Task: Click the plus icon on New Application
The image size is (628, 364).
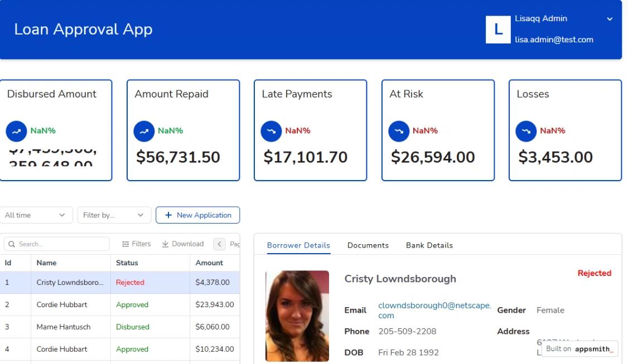Action: coord(168,215)
